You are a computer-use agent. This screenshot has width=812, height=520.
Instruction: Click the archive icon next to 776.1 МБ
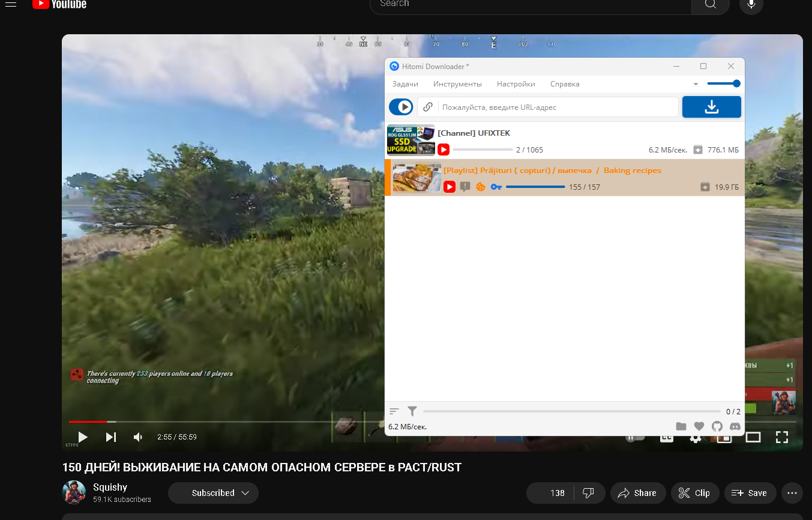(698, 150)
